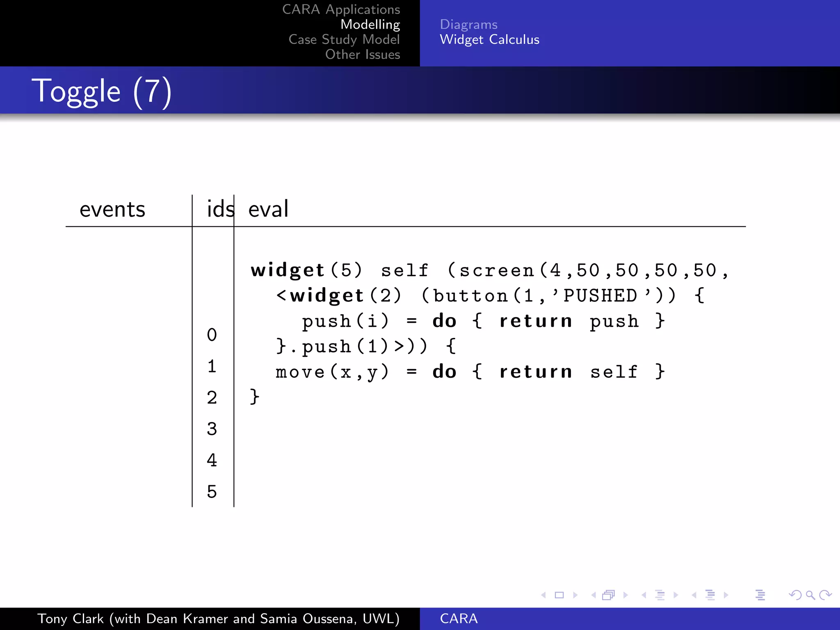840x630 pixels.
Task: Click the magnifier search icon
Action: pos(810,595)
